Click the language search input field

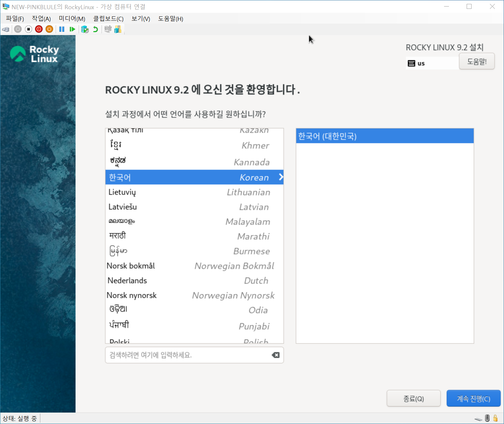pyautogui.click(x=194, y=355)
